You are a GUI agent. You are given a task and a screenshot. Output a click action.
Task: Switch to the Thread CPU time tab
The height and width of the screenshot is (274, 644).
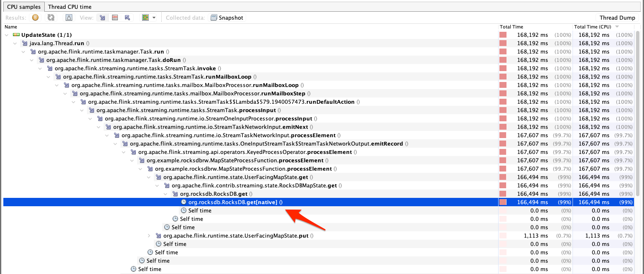[69, 6]
